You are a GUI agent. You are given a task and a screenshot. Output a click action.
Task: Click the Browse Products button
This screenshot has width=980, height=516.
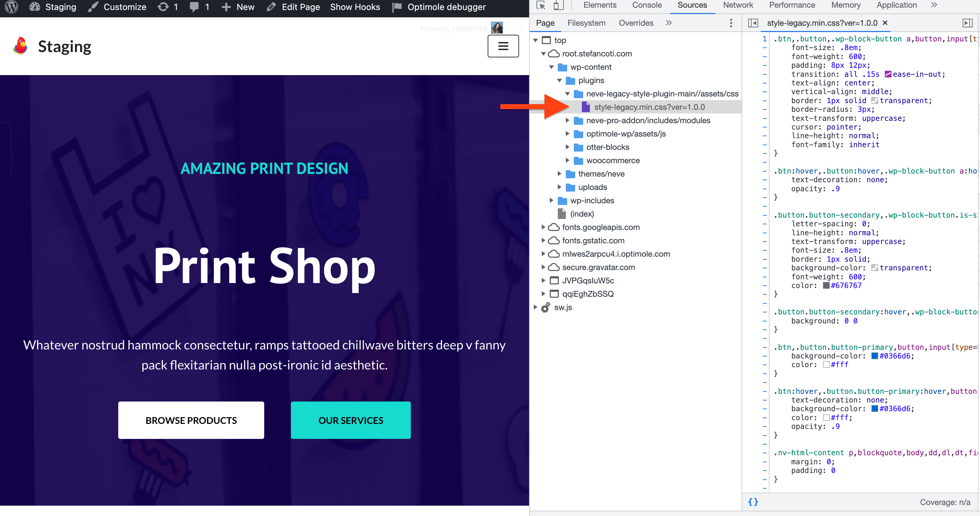[191, 420]
